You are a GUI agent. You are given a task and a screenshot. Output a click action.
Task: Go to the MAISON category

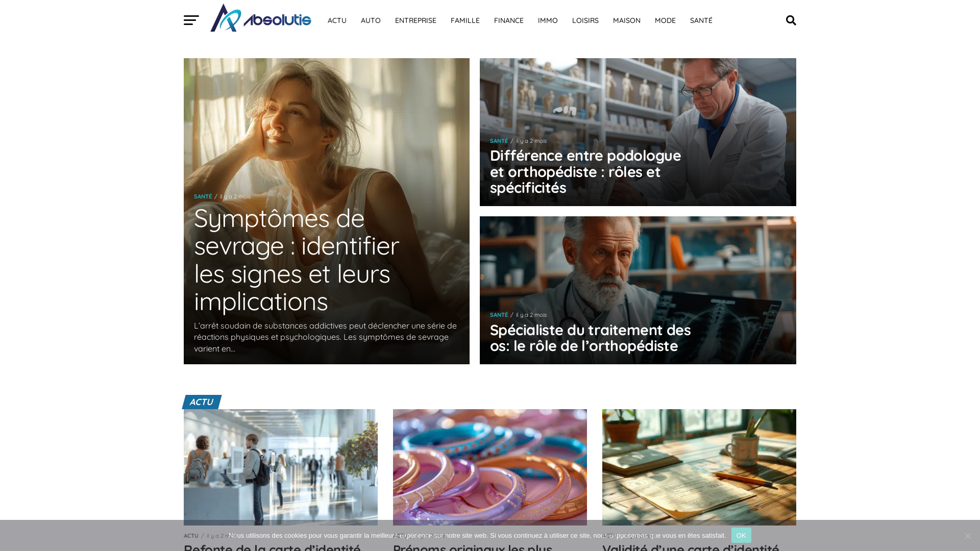[x=627, y=20]
